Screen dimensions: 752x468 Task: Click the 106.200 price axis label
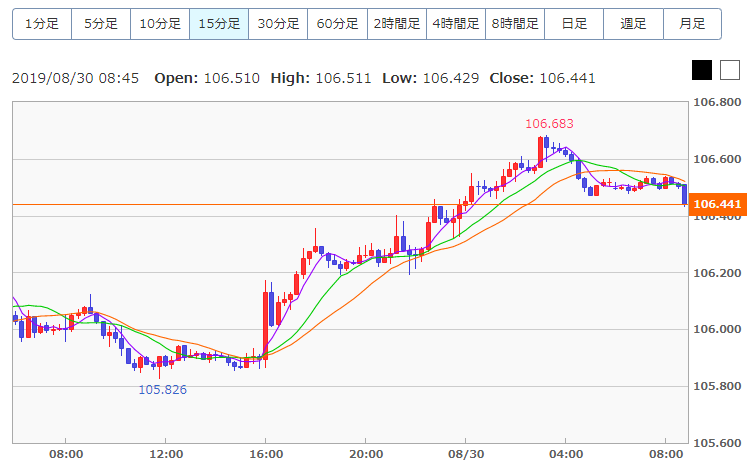(717, 273)
